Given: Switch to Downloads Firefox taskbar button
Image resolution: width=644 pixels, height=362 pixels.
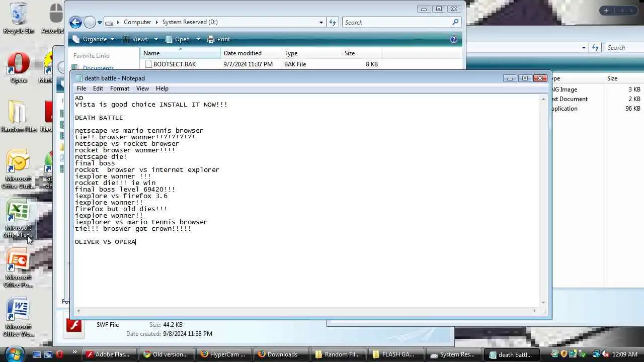Looking at the screenshot, I should coord(280,354).
